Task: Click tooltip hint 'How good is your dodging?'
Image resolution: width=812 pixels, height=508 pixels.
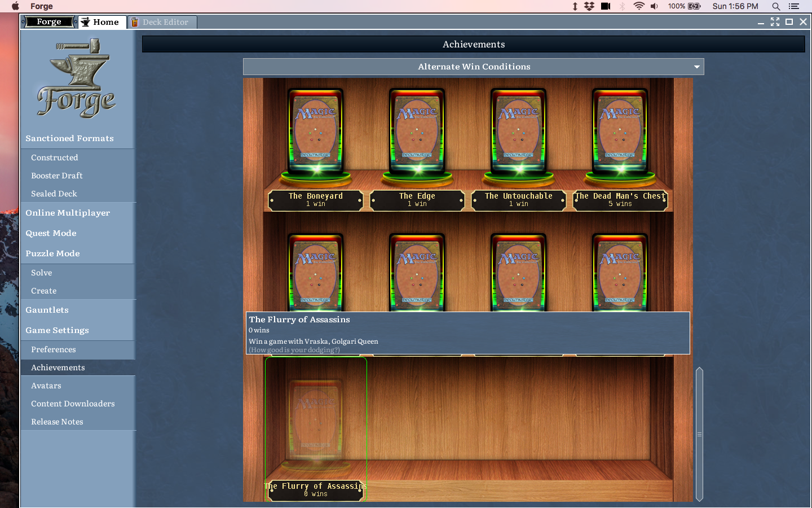Action: (x=294, y=350)
